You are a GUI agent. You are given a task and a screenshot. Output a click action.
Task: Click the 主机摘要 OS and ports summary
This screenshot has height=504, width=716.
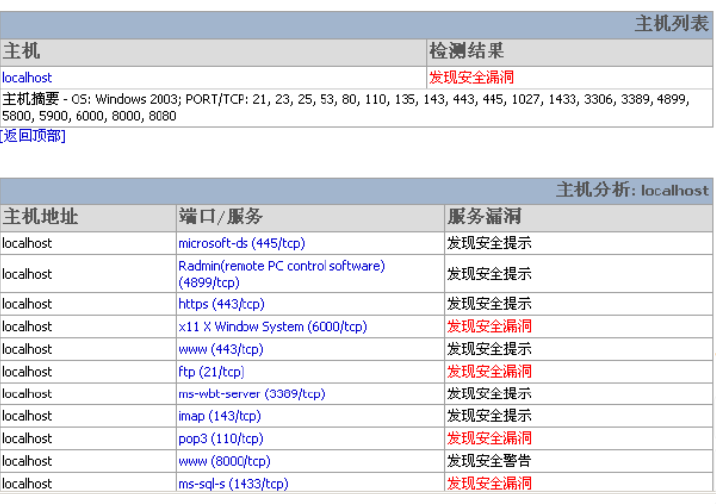(345, 108)
